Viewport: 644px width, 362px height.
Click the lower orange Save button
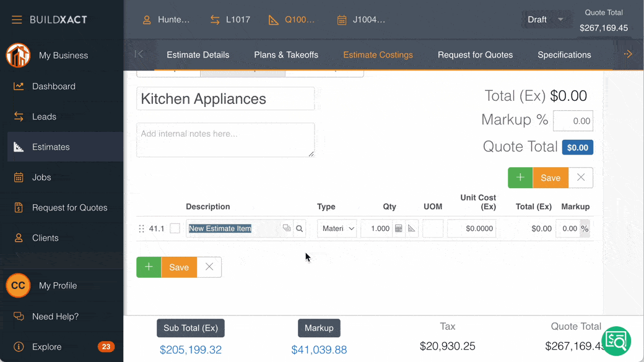click(x=179, y=267)
